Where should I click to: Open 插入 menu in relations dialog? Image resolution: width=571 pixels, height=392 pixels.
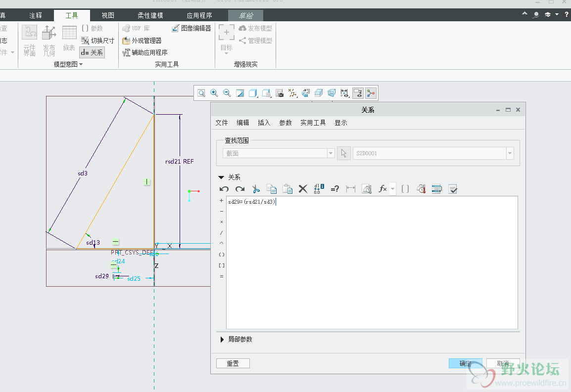[x=264, y=123]
